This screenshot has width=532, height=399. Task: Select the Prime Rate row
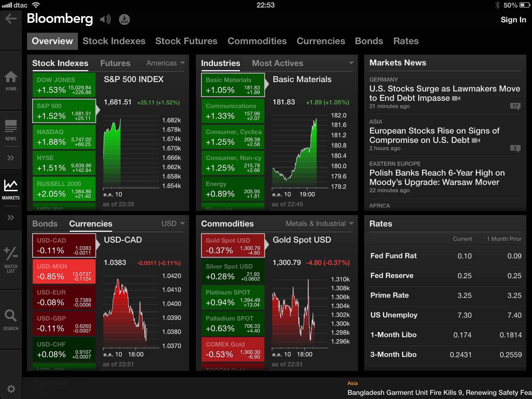tap(445, 295)
